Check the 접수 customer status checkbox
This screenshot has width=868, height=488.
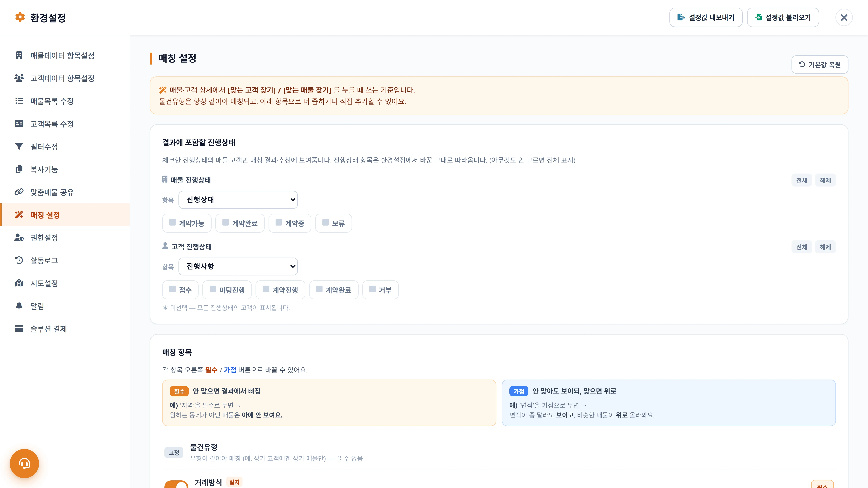[173, 289]
